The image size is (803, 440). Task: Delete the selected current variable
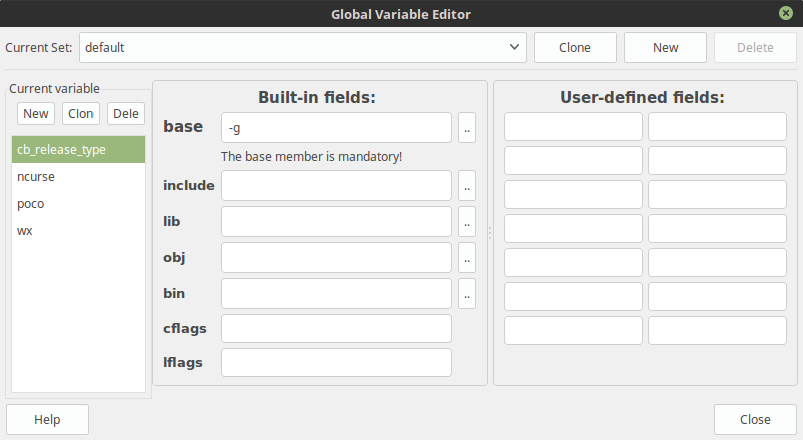[126, 114]
